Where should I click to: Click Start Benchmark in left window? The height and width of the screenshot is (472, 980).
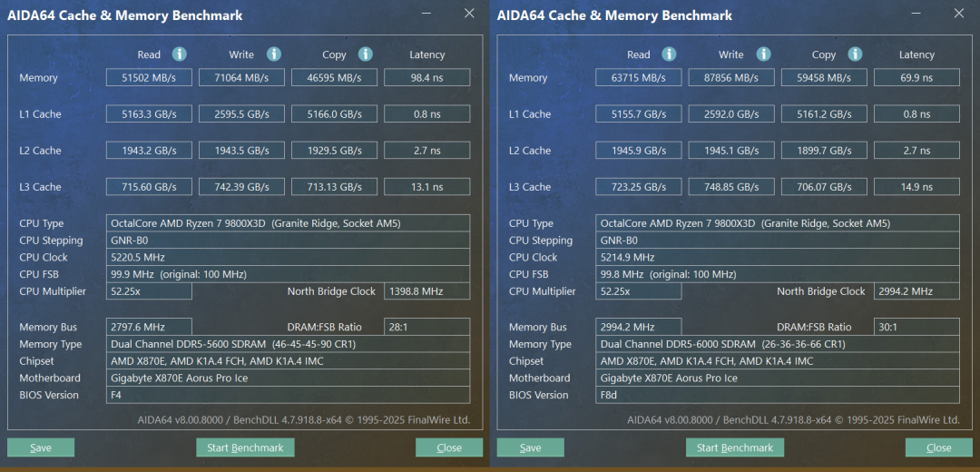click(245, 447)
